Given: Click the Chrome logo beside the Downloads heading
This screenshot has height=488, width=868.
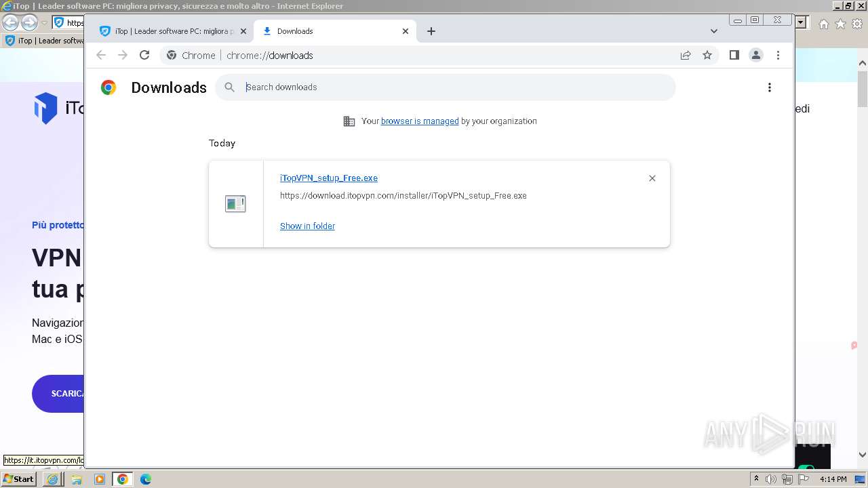Looking at the screenshot, I should 108,87.
